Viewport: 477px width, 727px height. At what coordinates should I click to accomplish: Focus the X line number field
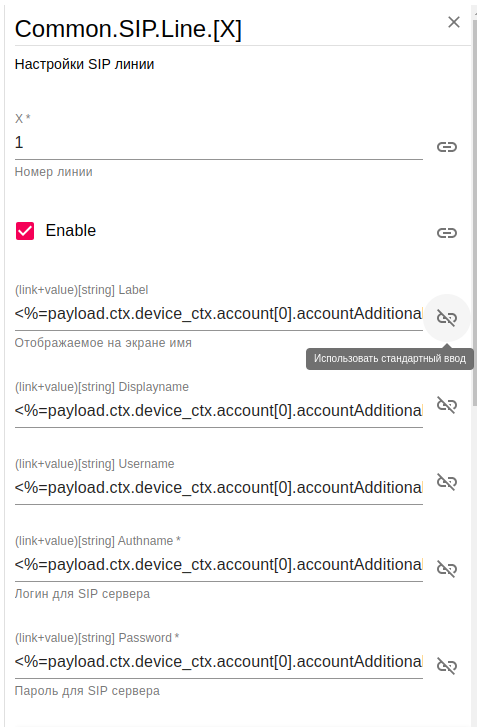tap(219, 143)
